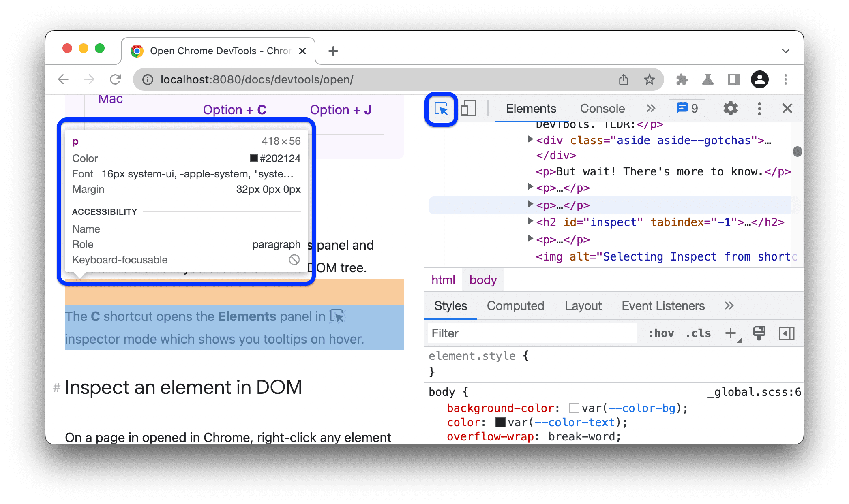Click the more panels chevron icon
The width and height of the screenshot is (849, 504).
click(651, 108)
